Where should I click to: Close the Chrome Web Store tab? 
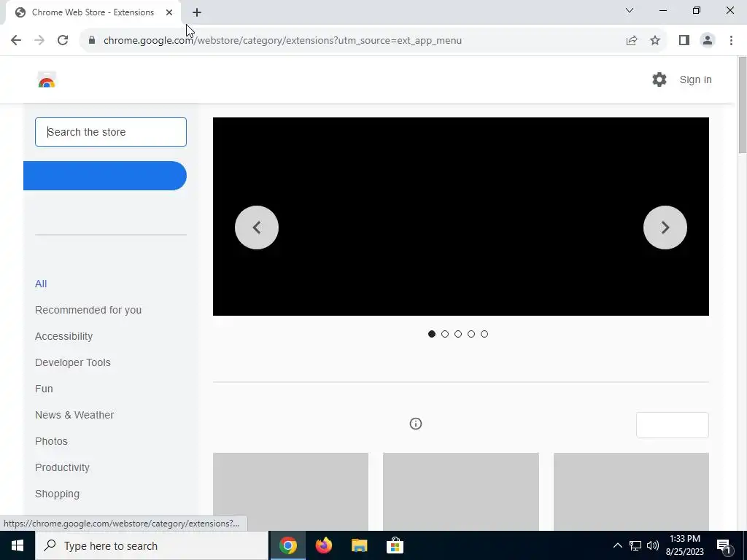pyautogui.click(x=169, y=12)
